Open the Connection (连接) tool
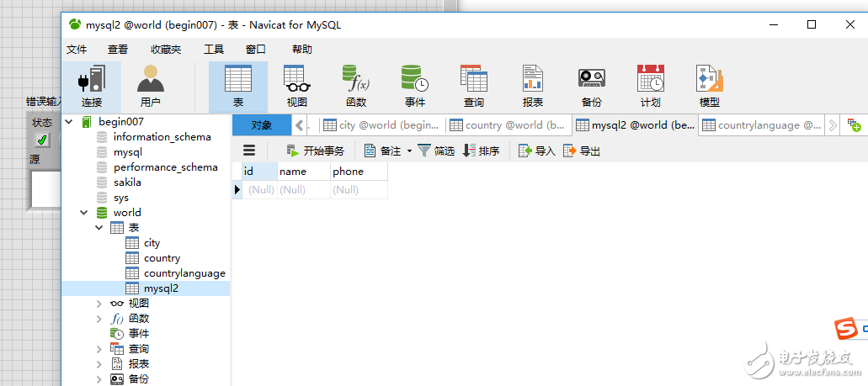The width and height of the screenshot is (868, 386). tap(91, 87)
